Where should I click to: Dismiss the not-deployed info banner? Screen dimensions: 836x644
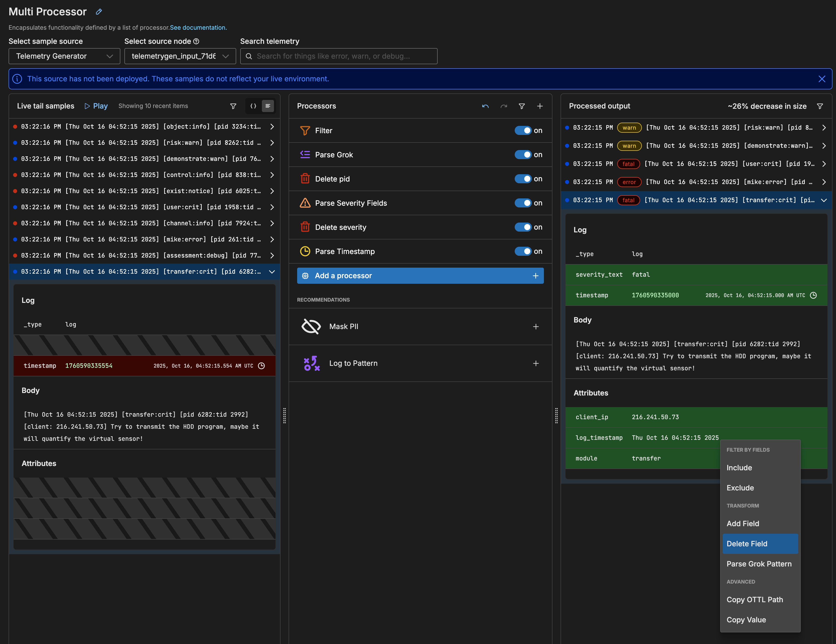tap(822, 79)
